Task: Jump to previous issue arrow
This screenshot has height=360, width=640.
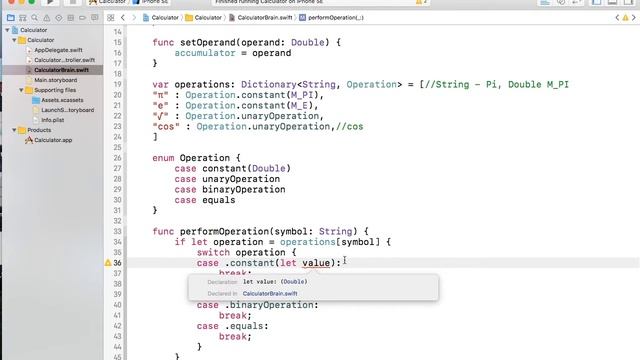Action: tap(617, 18)
